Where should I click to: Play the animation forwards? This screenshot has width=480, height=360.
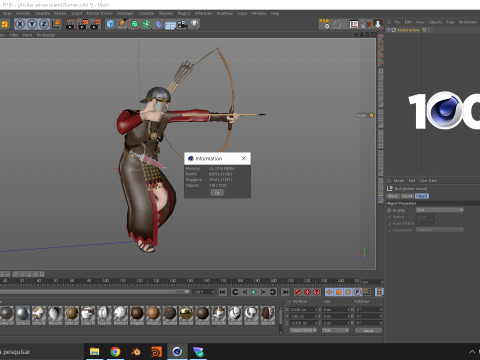[254, 292]
